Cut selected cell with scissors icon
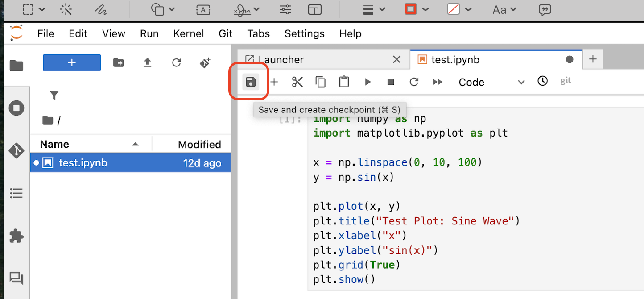Image resolution: width=644 pixels, height=299 pixels. tap(297, 82)
